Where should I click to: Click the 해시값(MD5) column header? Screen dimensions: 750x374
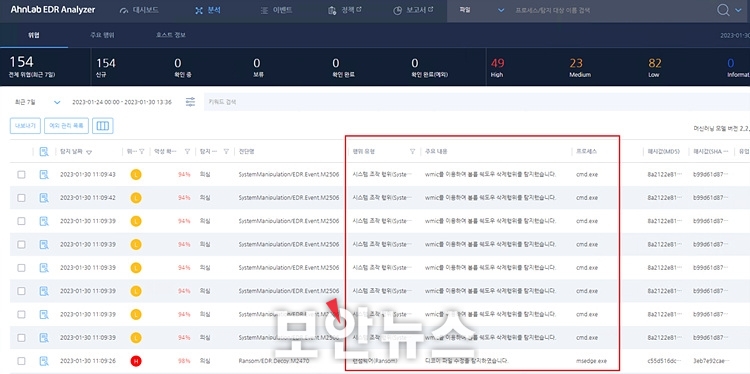click(x=663, y=152)
